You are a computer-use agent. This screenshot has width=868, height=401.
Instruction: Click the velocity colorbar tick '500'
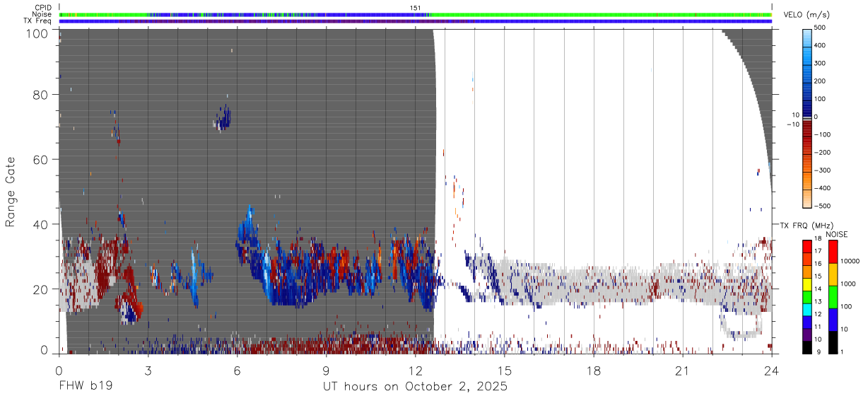820,28
